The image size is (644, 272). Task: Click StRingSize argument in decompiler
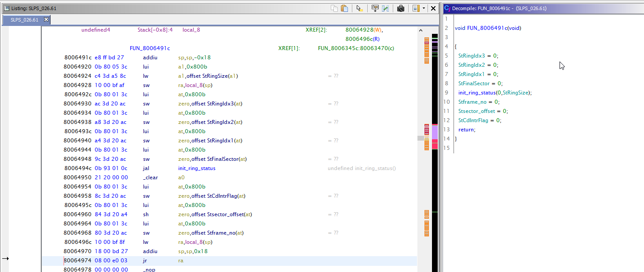click(516, 93)
